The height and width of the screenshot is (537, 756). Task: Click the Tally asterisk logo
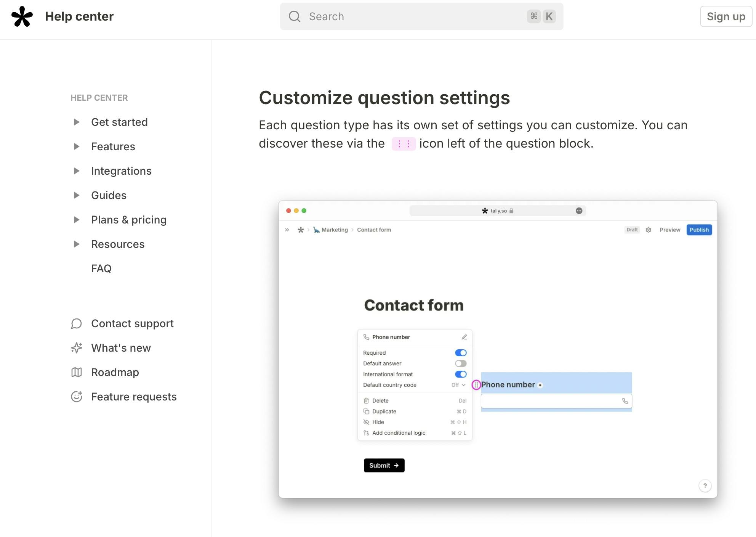point(22,17)
